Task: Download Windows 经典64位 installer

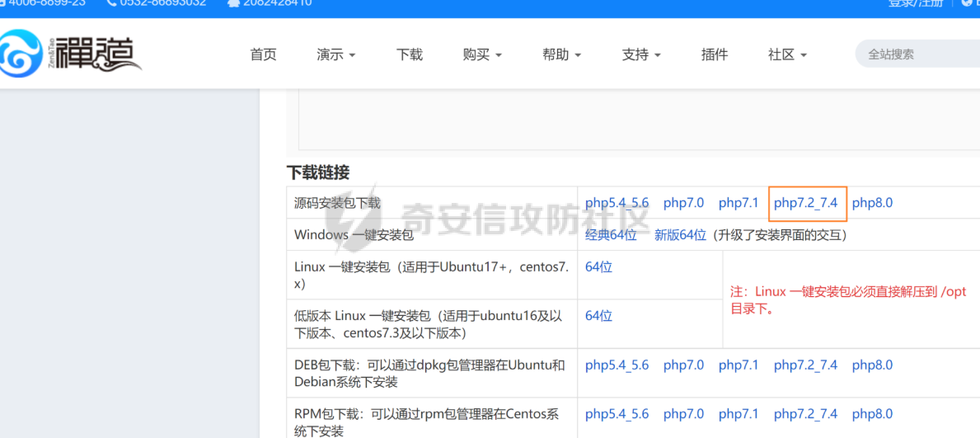Action: (611, 235)
